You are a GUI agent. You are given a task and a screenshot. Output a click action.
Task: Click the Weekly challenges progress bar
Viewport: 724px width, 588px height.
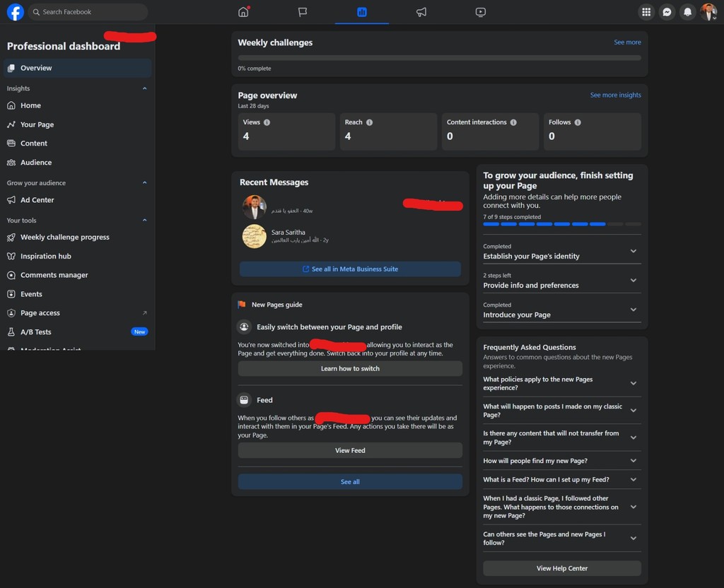pos(439,58)
